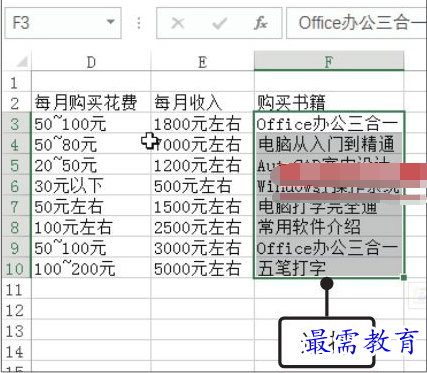Select column F header
This screenshot has height=373, width=427.
coord(329,61)
